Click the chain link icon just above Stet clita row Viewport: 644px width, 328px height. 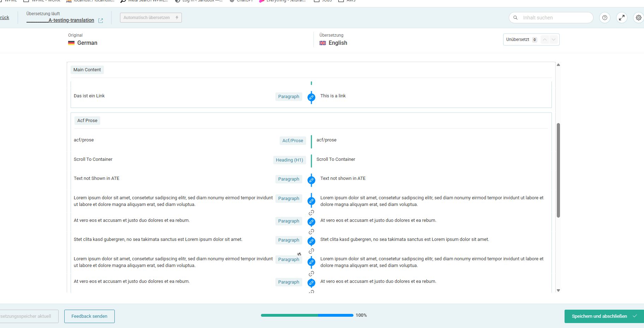click(311, 232)
